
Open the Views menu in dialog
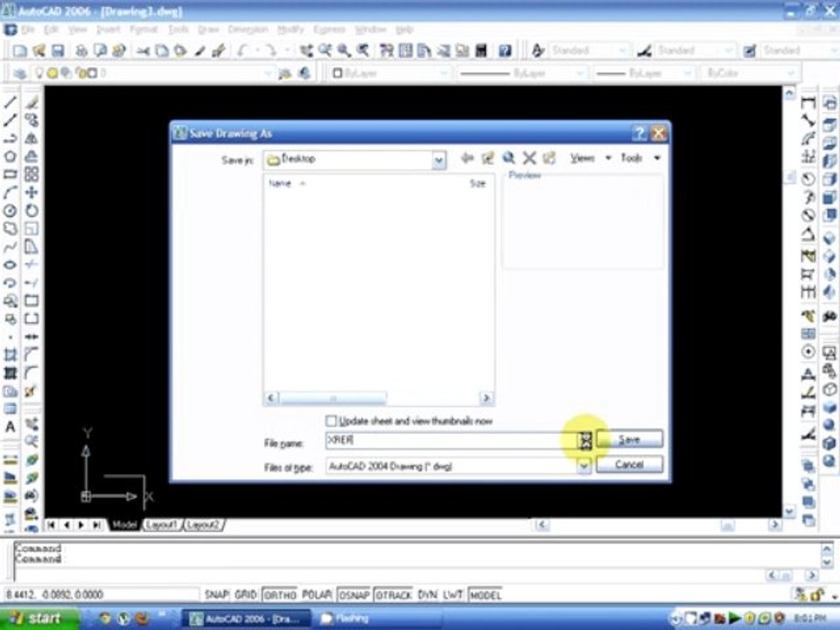click(590, 158)
